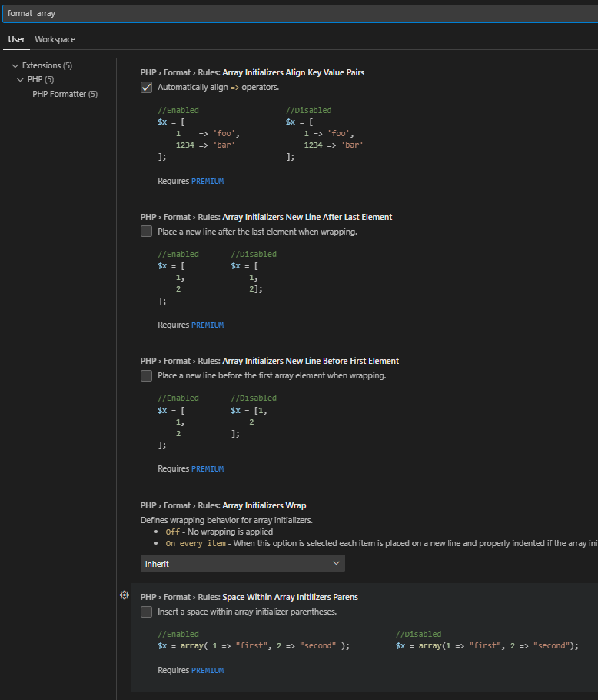The height and width of the screenshot is (700, 598).
Task: Select the Array Initializers Wrap setting title
Action: coord(264,505)
